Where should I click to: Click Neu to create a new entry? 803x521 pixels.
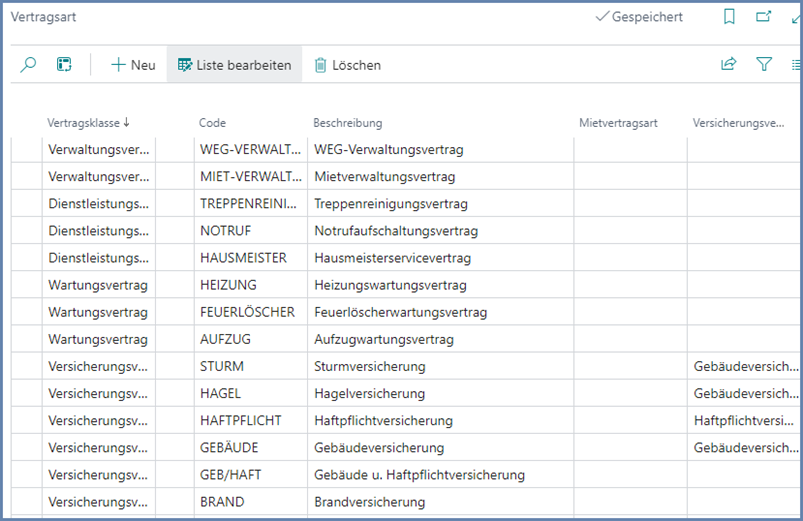pyautogui.click(x=133, y=65)
